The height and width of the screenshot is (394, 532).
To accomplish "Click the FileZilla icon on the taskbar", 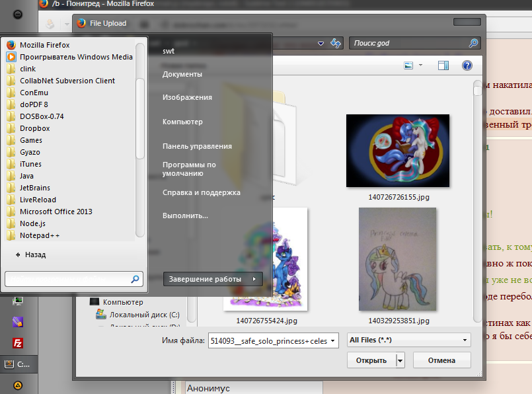I will coord(18,343).
